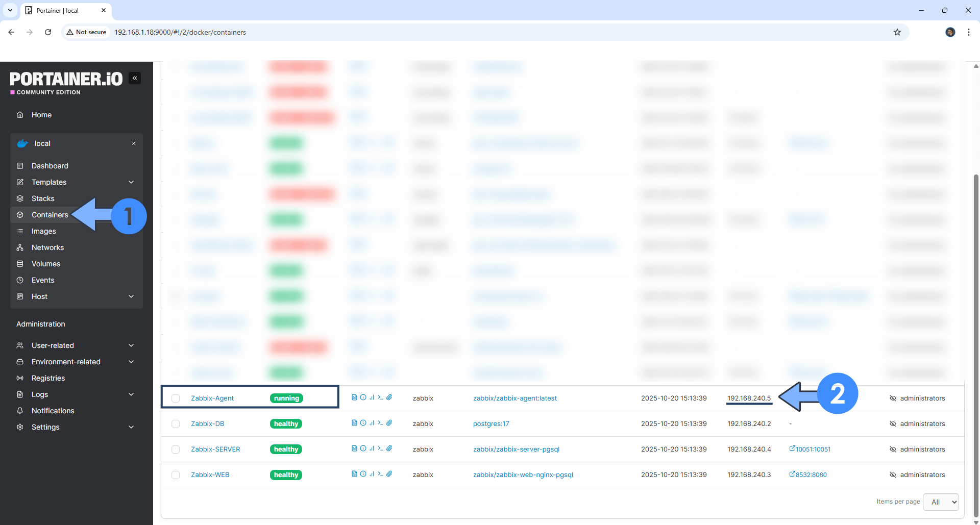980x525 pixels.
Task: Open stats icon for Zabbix-SERVER container
Action: (x=372, y=448)
